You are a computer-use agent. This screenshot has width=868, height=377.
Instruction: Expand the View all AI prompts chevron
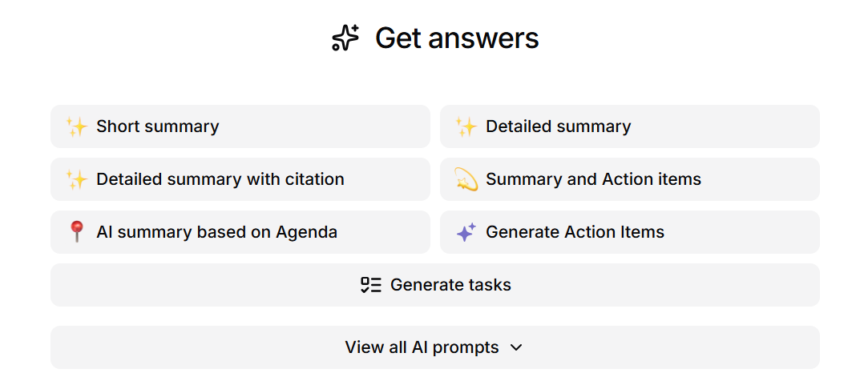(x=516, y=347)
